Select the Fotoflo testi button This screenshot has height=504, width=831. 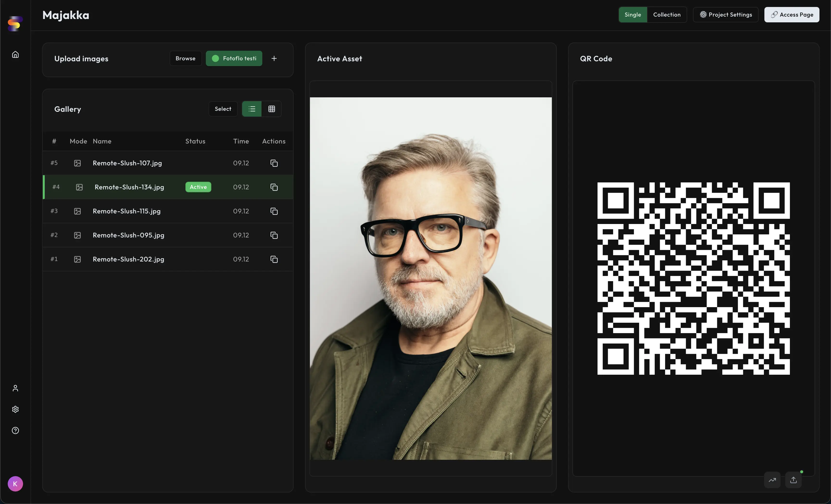coord(234,58)
